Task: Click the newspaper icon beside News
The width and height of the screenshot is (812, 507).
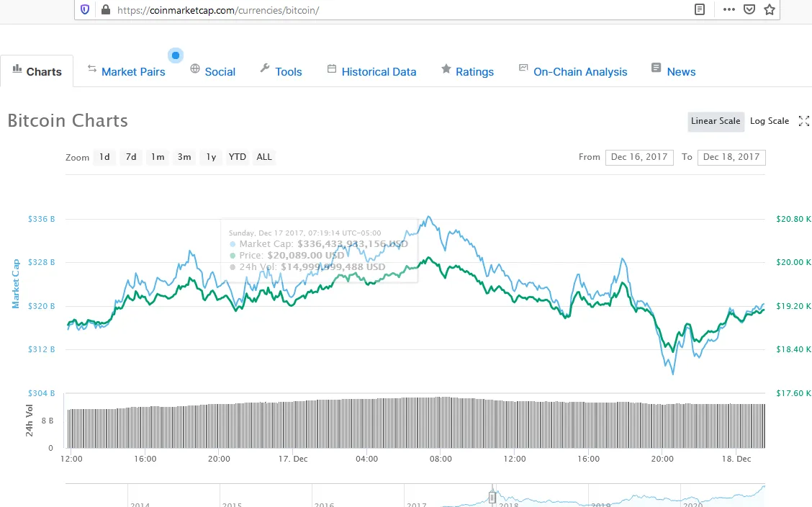Action: click(x=656, y=68)
